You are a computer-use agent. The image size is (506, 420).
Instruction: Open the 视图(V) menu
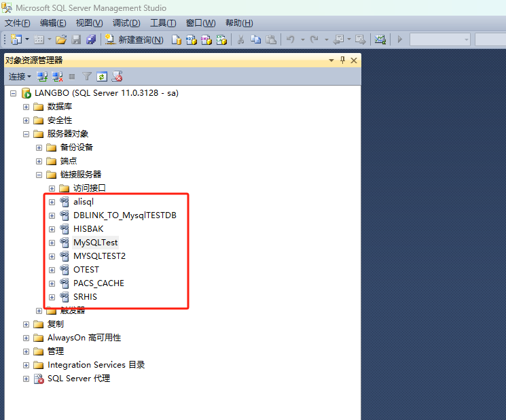tap(90, 23)
